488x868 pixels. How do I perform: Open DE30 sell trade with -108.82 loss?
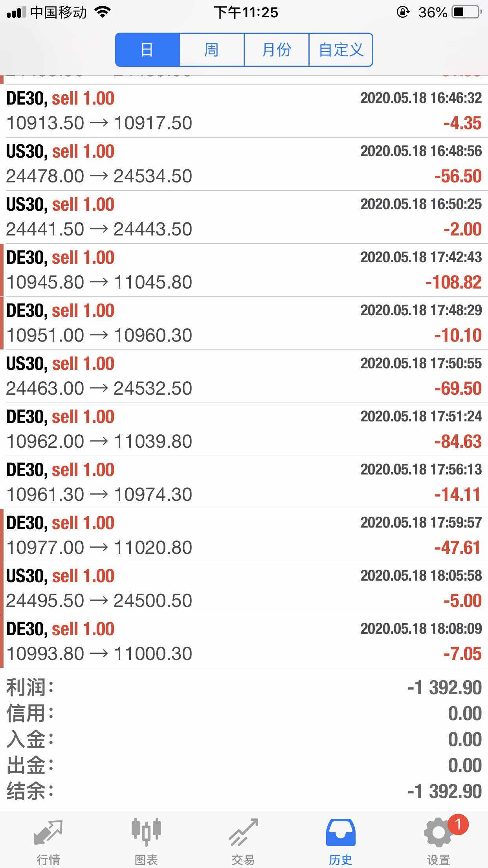[x=244, y=270]
